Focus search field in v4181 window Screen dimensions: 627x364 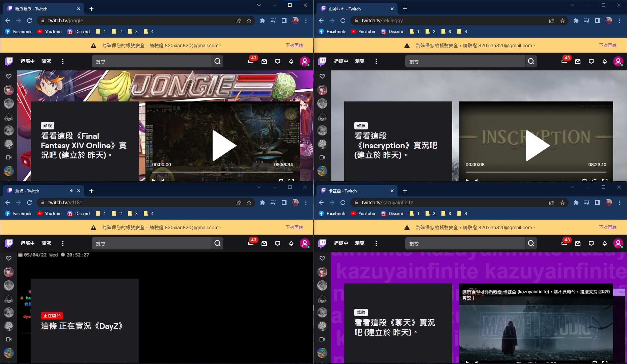(152, 243)
